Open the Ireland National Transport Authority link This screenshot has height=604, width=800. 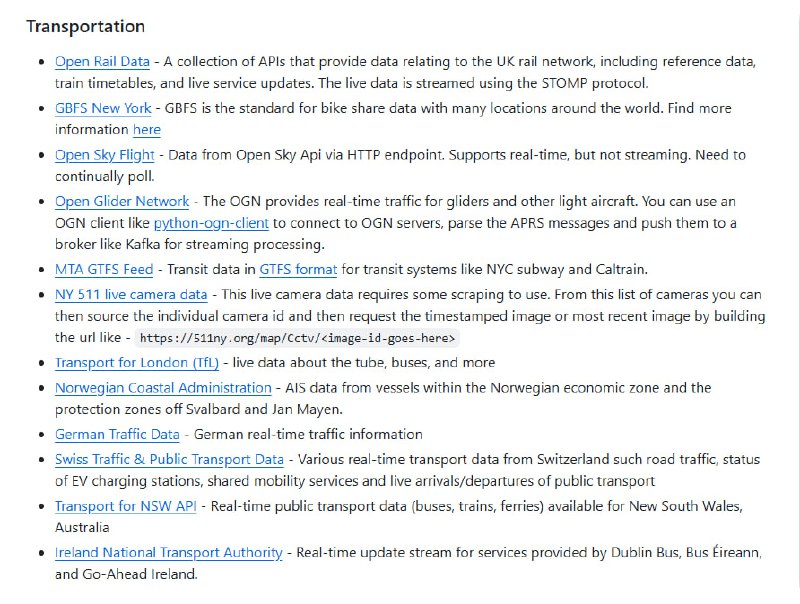tap(169, 552)
